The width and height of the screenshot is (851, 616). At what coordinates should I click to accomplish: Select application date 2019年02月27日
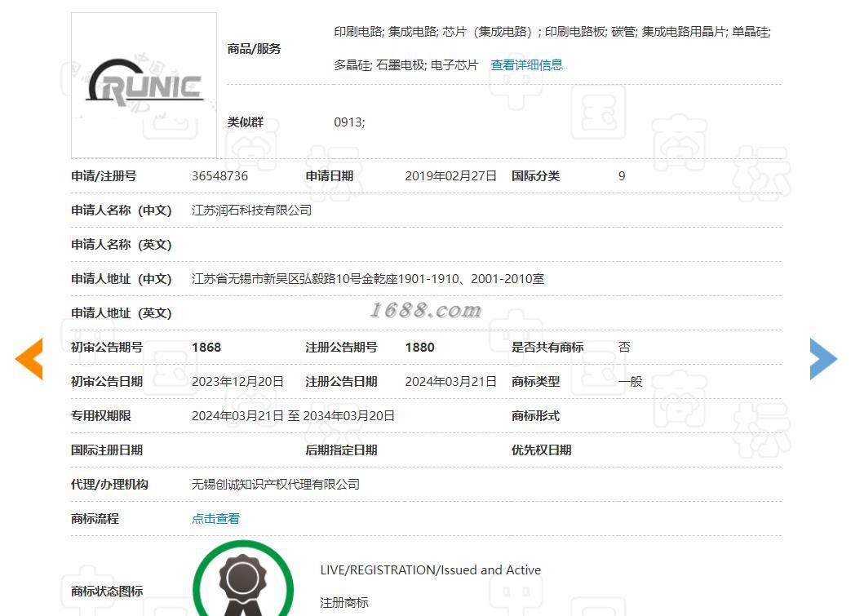[450, 176]
